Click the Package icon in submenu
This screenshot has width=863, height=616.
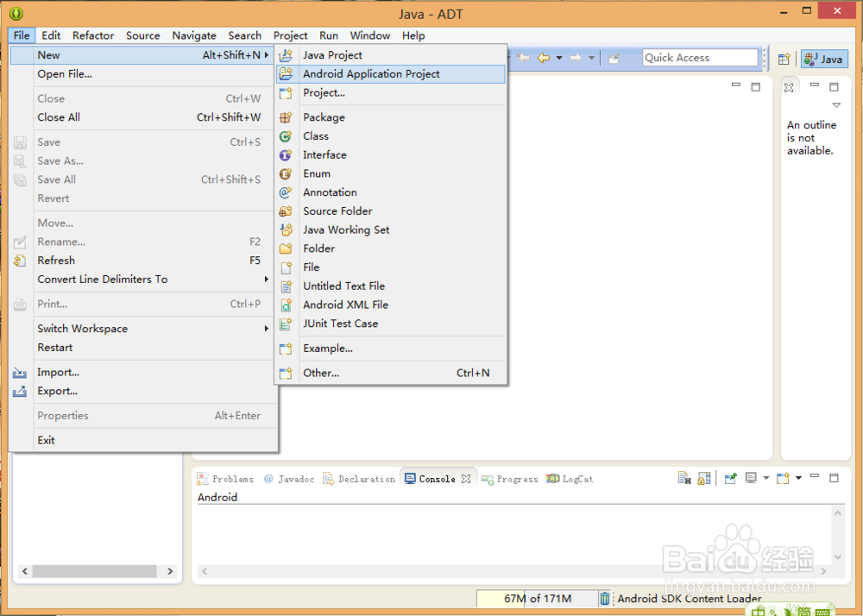pyautogui.click(x=286, y=117)
